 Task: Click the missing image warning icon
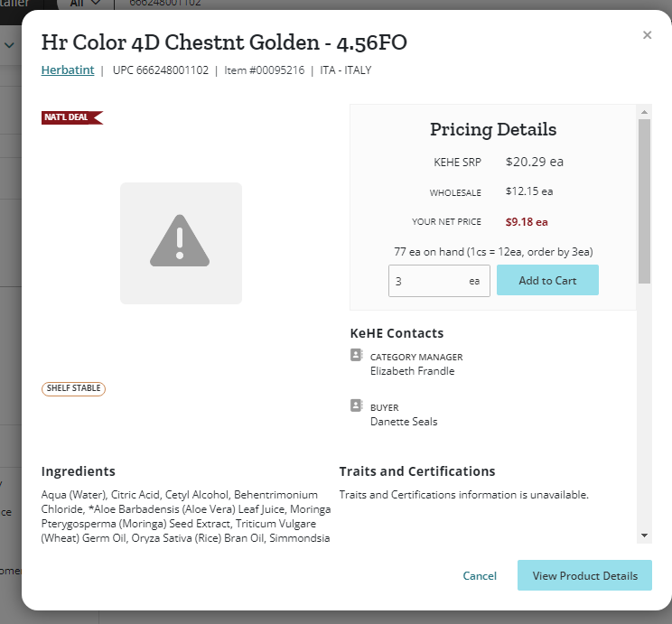pos(180,241)
